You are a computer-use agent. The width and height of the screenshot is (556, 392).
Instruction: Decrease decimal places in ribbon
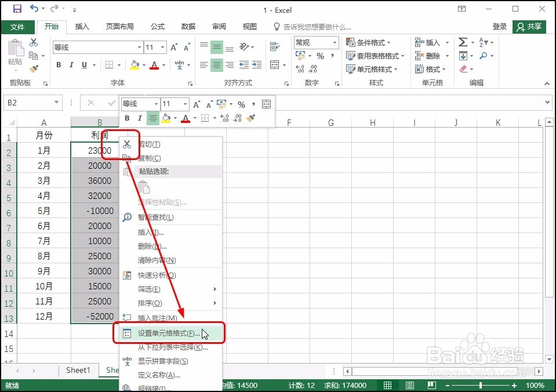(x=313, y=69)
